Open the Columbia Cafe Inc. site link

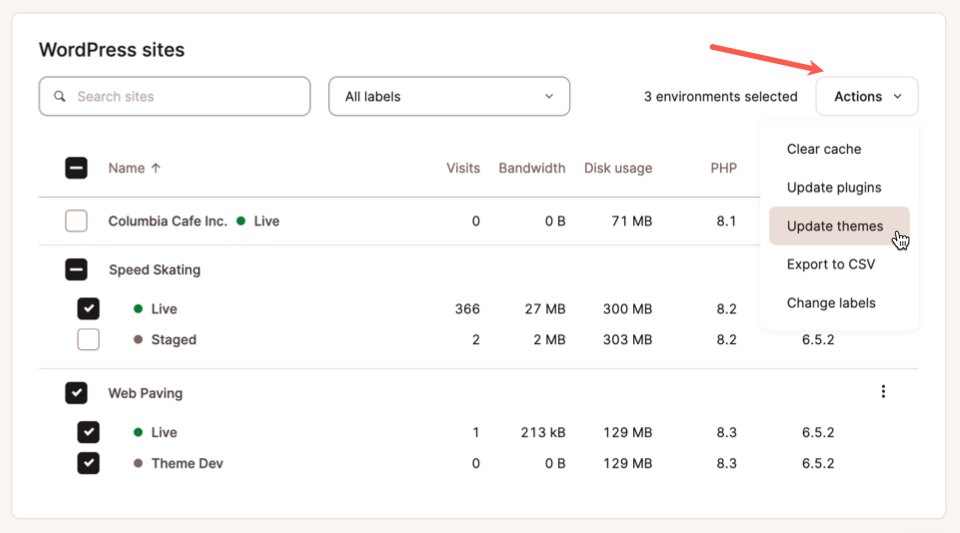click(167, 221)
